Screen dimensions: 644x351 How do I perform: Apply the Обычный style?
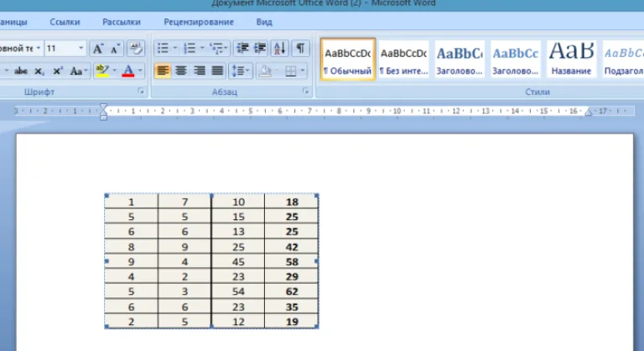(348, 60)
